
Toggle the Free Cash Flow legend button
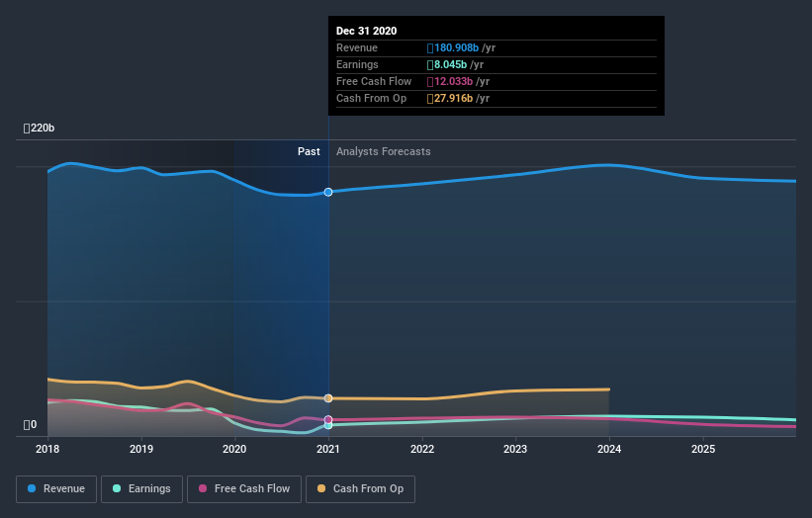click(244, 489)
